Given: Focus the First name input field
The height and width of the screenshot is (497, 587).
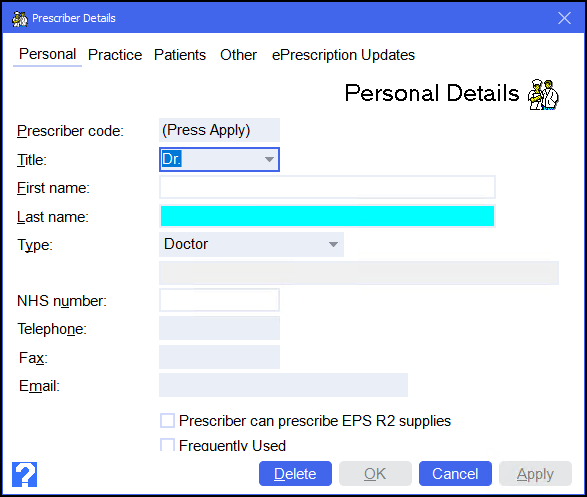Looking at the screenshot, I should click(327, 187).
